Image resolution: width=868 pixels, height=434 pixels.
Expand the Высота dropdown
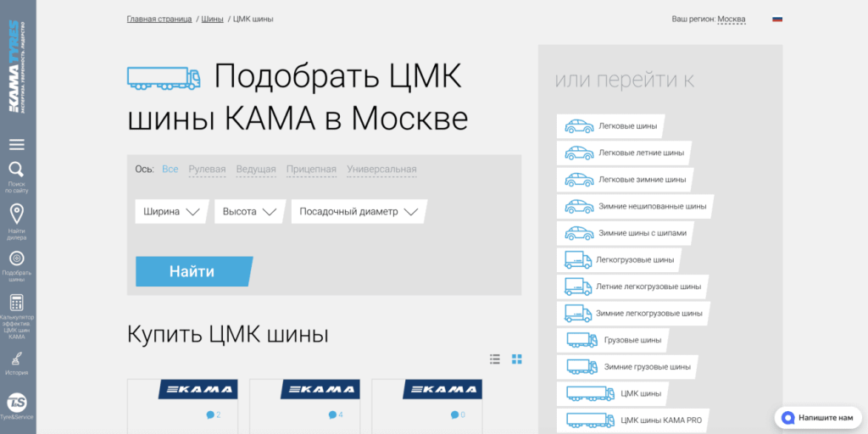249,212
